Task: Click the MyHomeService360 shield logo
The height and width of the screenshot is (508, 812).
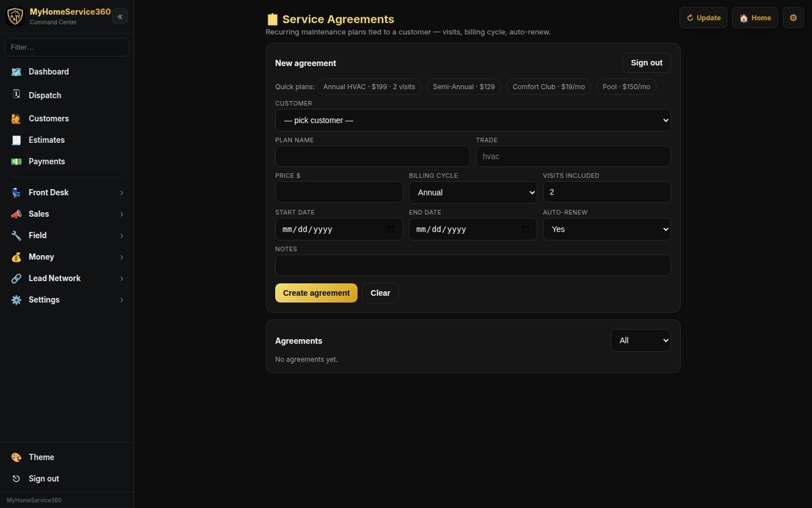Action: coord(15,17)
